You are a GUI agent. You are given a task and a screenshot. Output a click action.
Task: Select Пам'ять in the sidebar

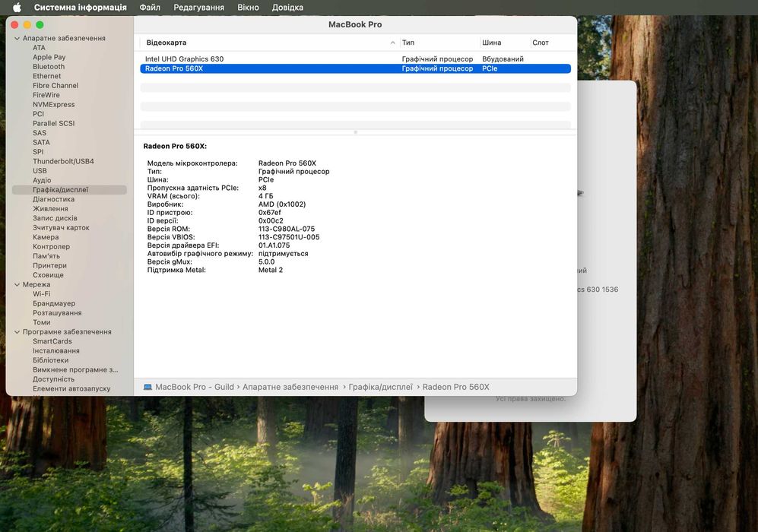46,256
